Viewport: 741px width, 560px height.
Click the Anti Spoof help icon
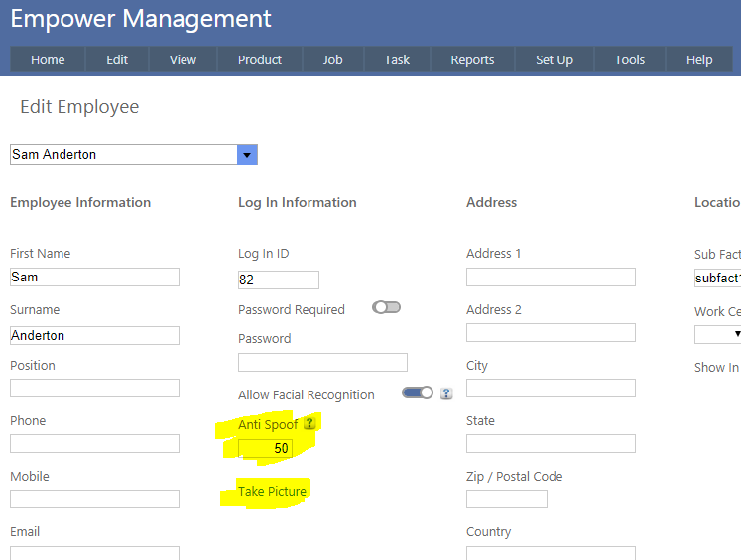click(309, 424)
